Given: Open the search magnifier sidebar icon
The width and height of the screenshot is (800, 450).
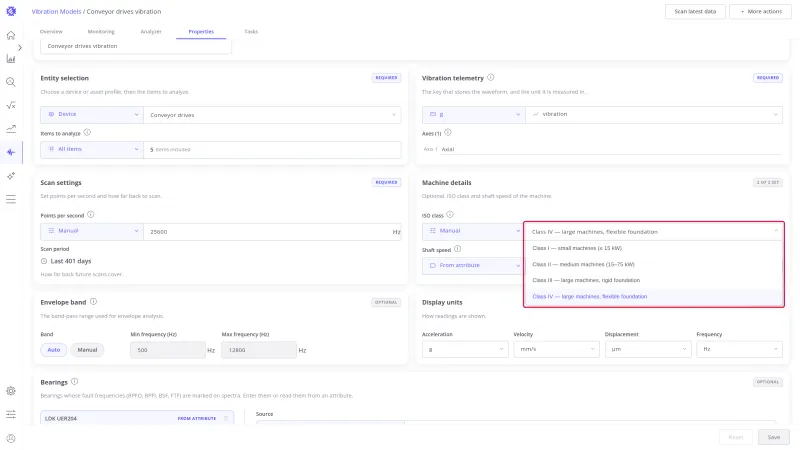Looking at the screenshot, I should [11, 82].
